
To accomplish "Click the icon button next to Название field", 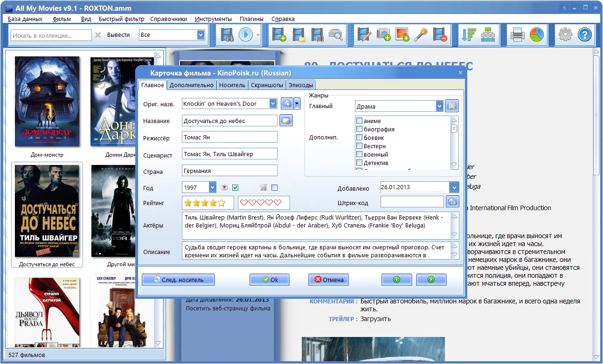I will click(x=286, y=121).
